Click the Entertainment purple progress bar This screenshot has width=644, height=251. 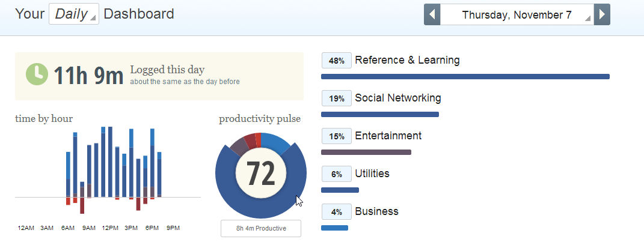pyautogui.click(x=366, y=152)
